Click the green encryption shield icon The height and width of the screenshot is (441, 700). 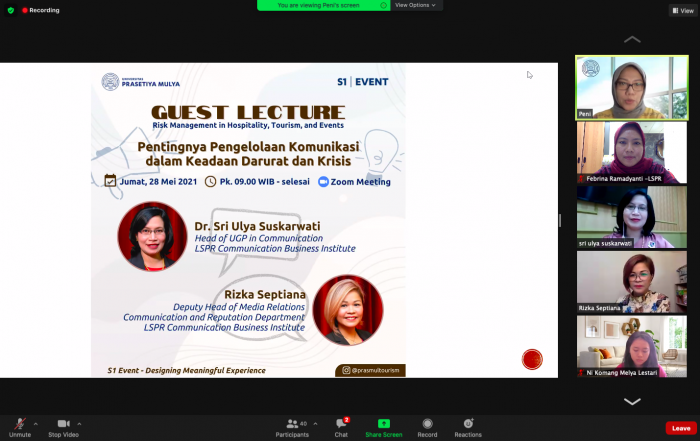11,10
